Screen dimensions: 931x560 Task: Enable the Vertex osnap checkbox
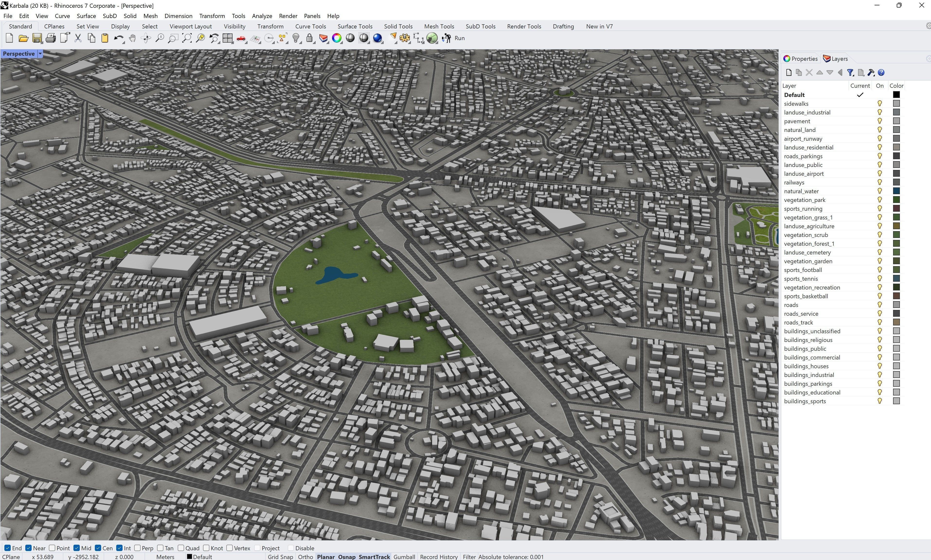(230, 548)
